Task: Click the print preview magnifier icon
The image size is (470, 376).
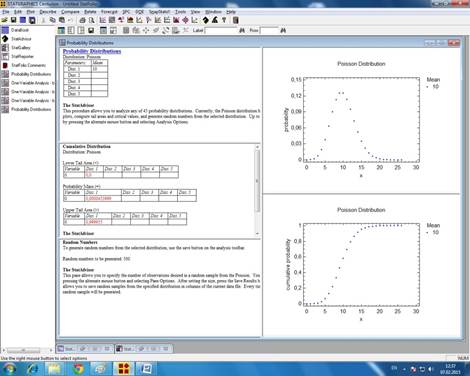Action: click(91, 20)
